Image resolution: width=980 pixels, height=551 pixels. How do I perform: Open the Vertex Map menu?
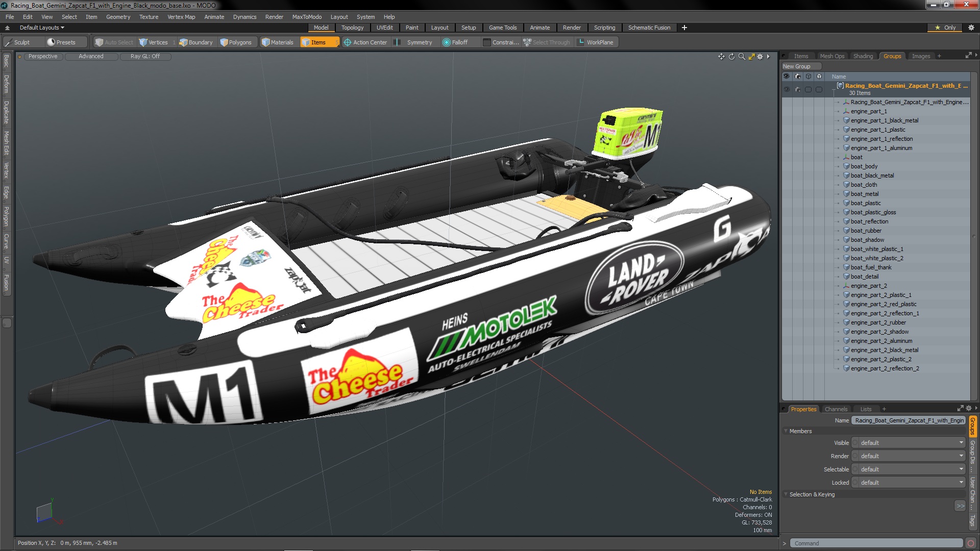click(181, 17)
